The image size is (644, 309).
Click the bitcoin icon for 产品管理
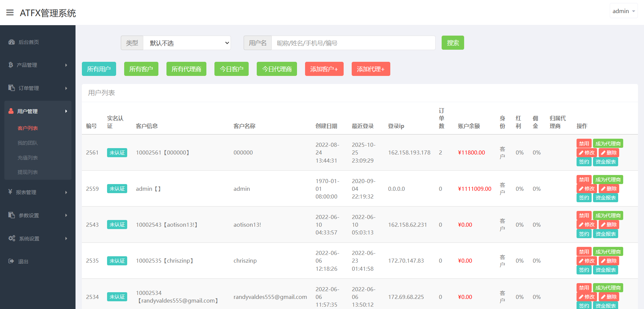pyautogui.click(x=11, y=65)
